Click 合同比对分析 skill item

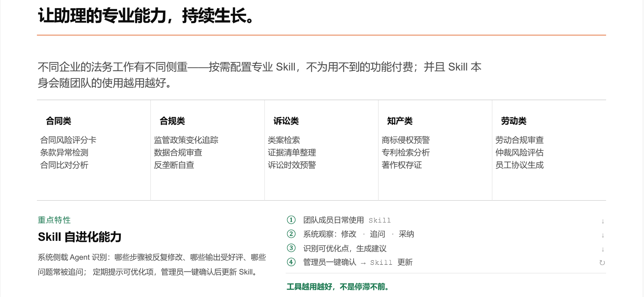tap(64, 165)
